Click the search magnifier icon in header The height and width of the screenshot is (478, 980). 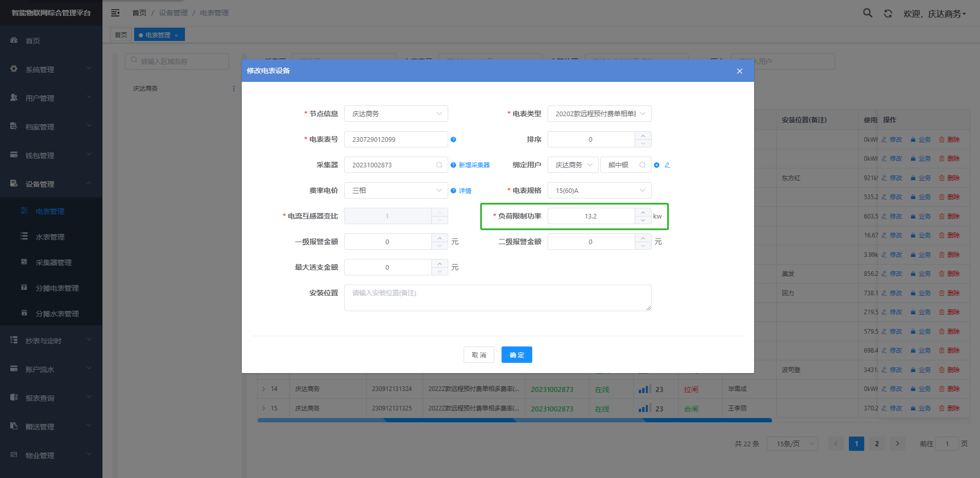click(x=867, y=13)
